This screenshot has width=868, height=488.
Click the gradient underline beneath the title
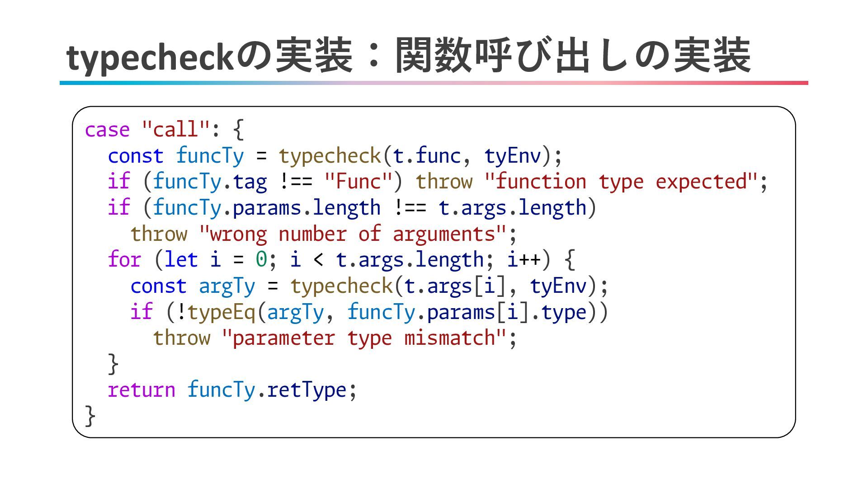point(434,83)
